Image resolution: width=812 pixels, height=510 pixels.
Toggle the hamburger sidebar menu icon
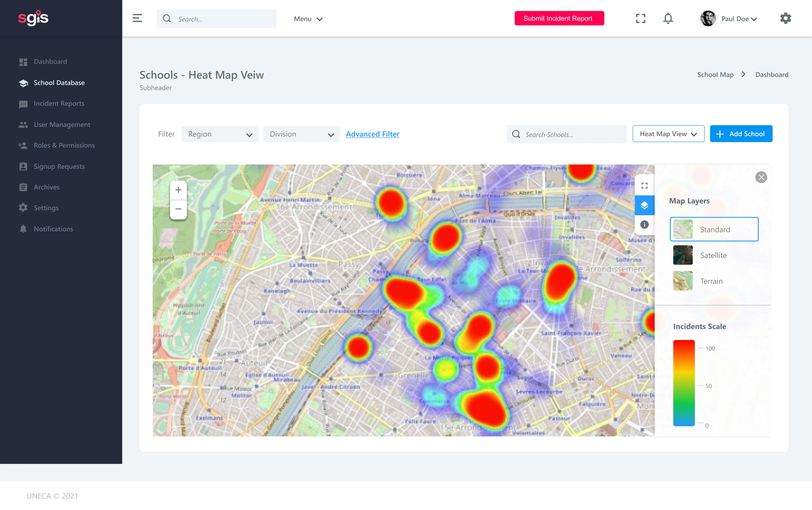[137, 18]
